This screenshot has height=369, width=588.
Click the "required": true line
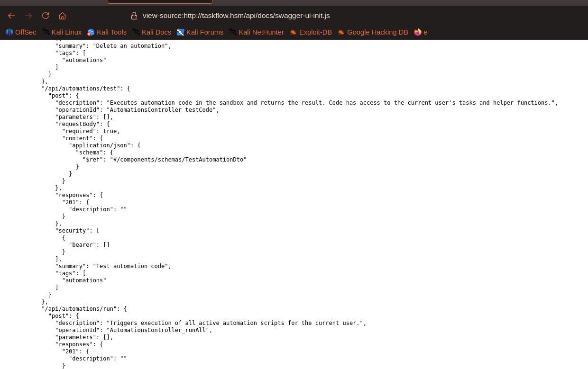coord(91,131)
